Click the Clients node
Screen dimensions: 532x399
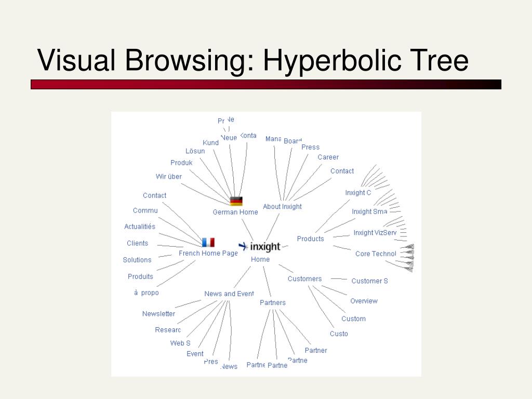tap(137, 243)
